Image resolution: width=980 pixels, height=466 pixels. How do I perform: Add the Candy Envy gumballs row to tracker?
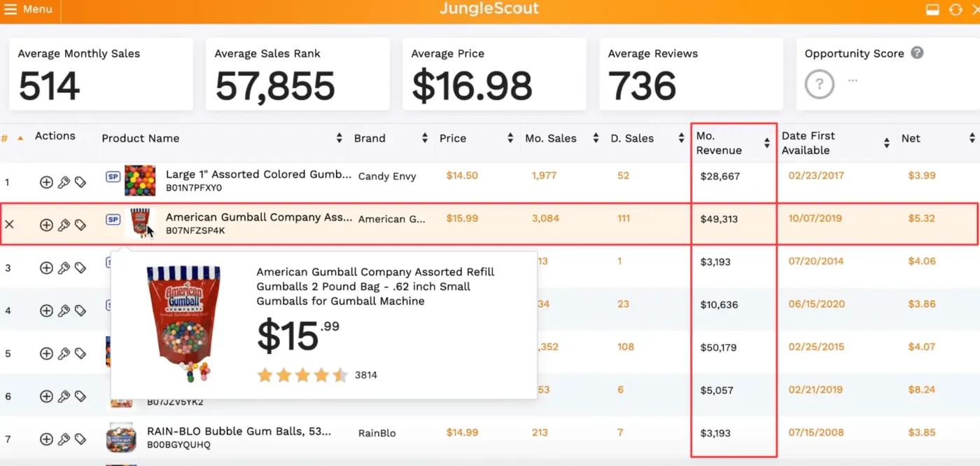[46, 182]
